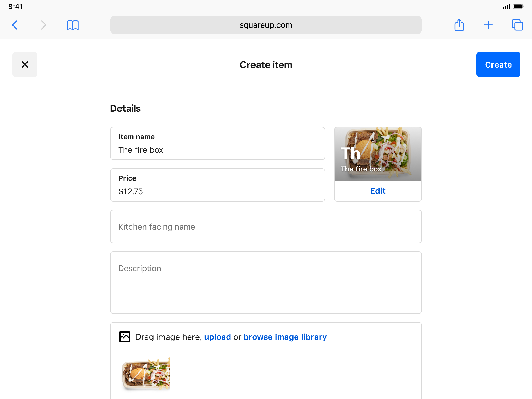Go back to the previous page in Safari
This screenshot has height=399, width=532.
click(15, 25)
